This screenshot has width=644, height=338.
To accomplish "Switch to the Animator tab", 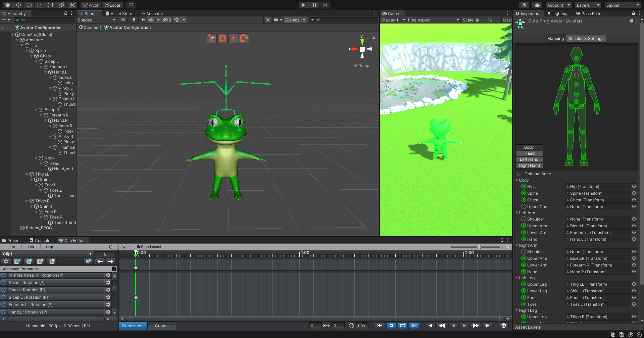I will 152,13.
